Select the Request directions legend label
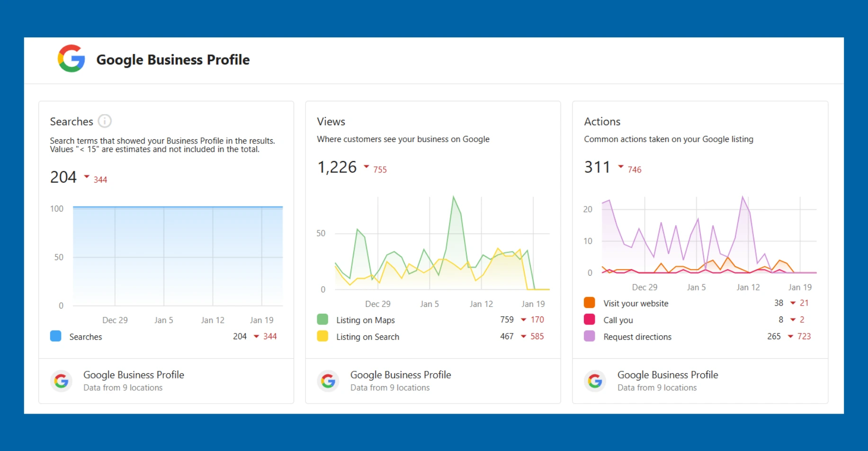 [637, 337]
